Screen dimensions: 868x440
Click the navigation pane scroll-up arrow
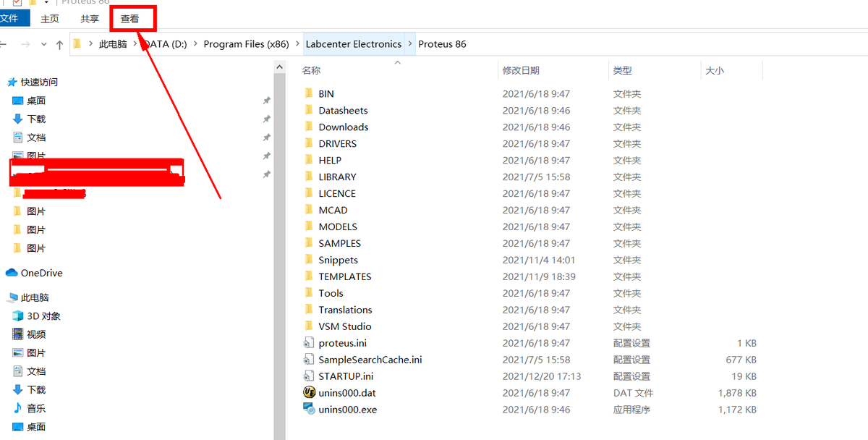pos(280,66)
